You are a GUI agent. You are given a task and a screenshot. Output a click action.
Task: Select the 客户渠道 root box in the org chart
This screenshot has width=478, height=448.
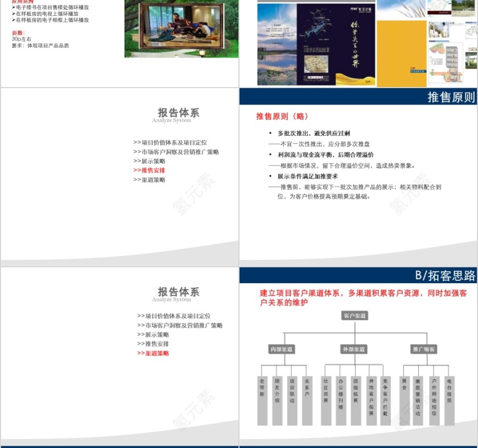click(x=355, y=316)
